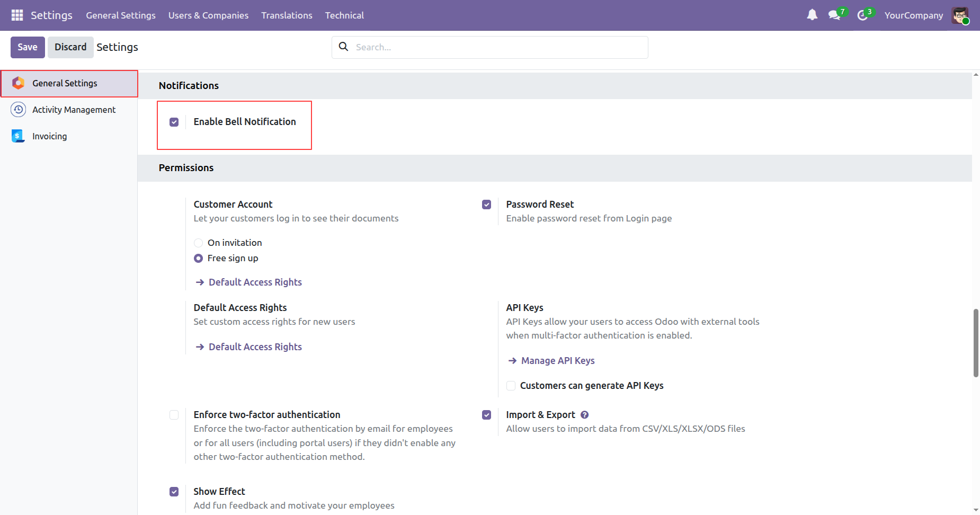Select Invoicing in the sidebar
This screenshot has width=980, height=515.
[x=69, y=136]
